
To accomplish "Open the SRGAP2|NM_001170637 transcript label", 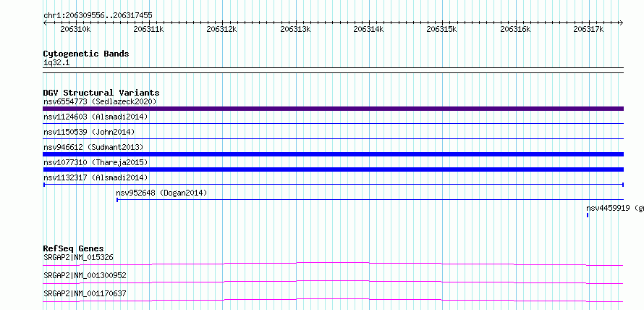I will [x=85, y=293].
